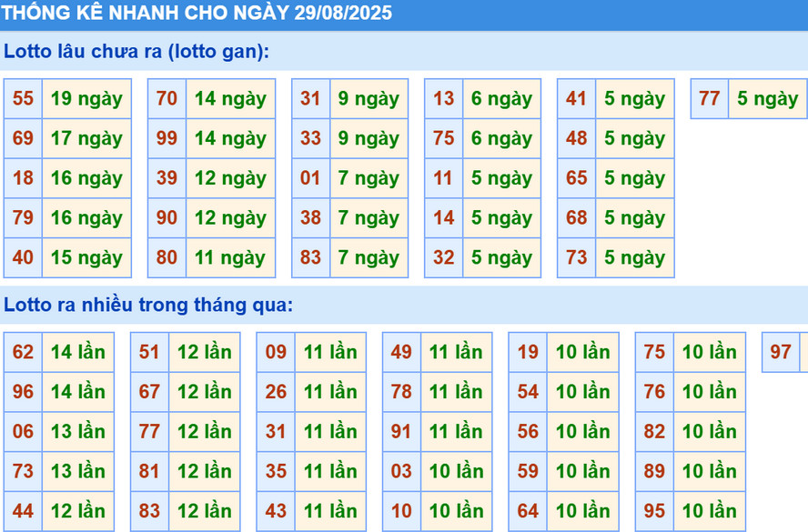Select number 55 in the lotto gan table
Viewport: 808px width, 532px height.
(x=24, y=99)
